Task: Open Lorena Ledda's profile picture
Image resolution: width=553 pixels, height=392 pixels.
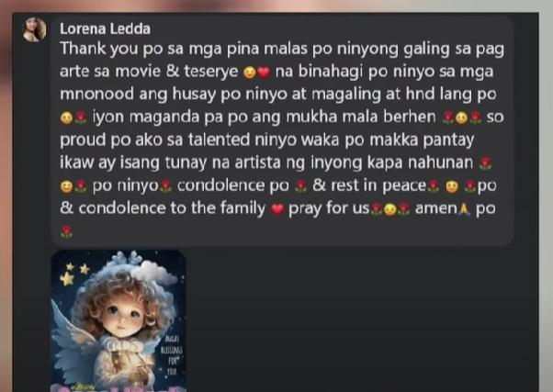Action: pos(34,29)
